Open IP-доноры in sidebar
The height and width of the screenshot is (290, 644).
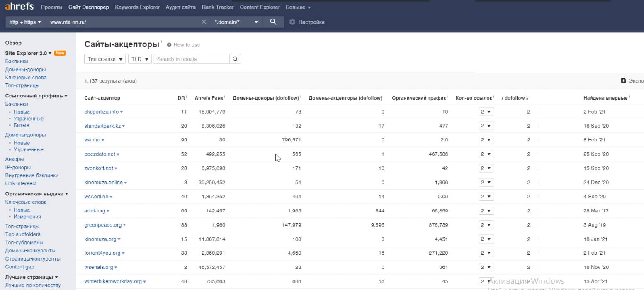18,168
